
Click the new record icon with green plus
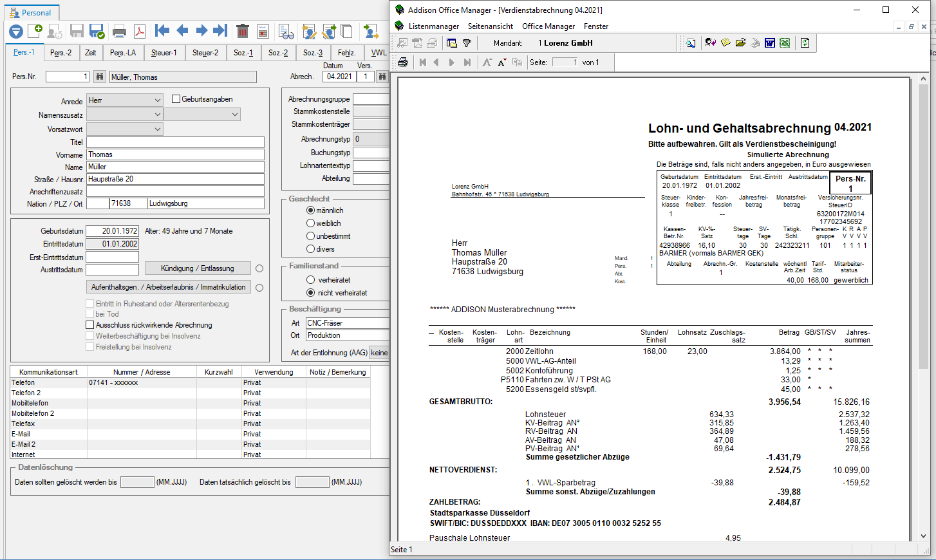(x=35, y=30)
